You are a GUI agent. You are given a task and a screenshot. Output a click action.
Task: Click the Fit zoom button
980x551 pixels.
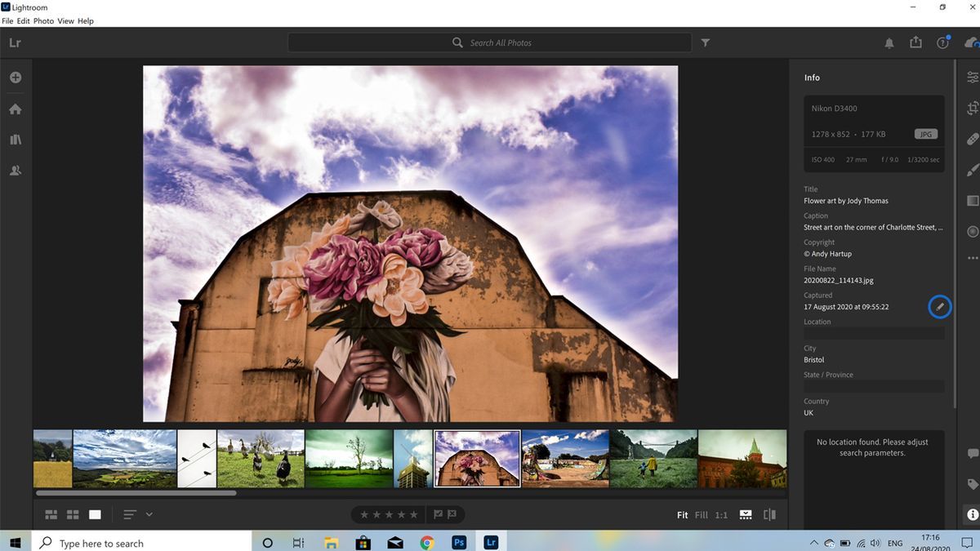point(683,514)
